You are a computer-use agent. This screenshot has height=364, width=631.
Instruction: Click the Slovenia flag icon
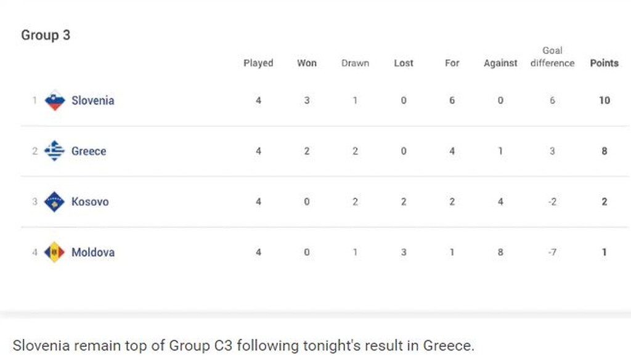(55, 100)
